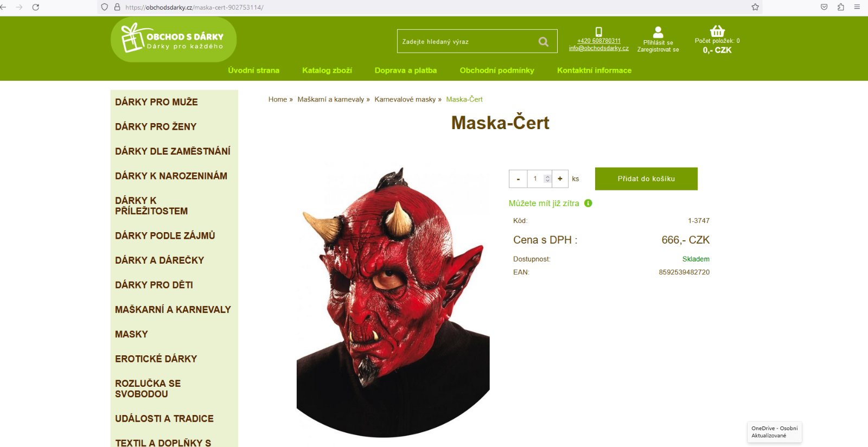Click the search input field

467,41
